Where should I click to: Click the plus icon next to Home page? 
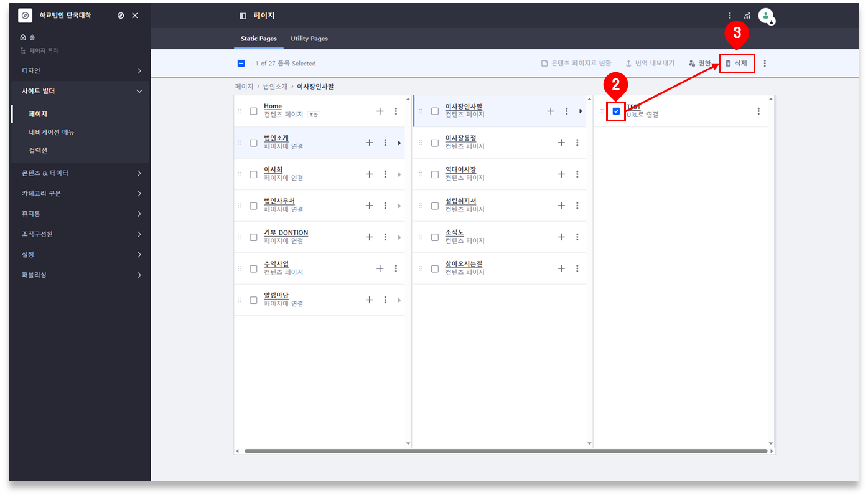pos(380,111)
